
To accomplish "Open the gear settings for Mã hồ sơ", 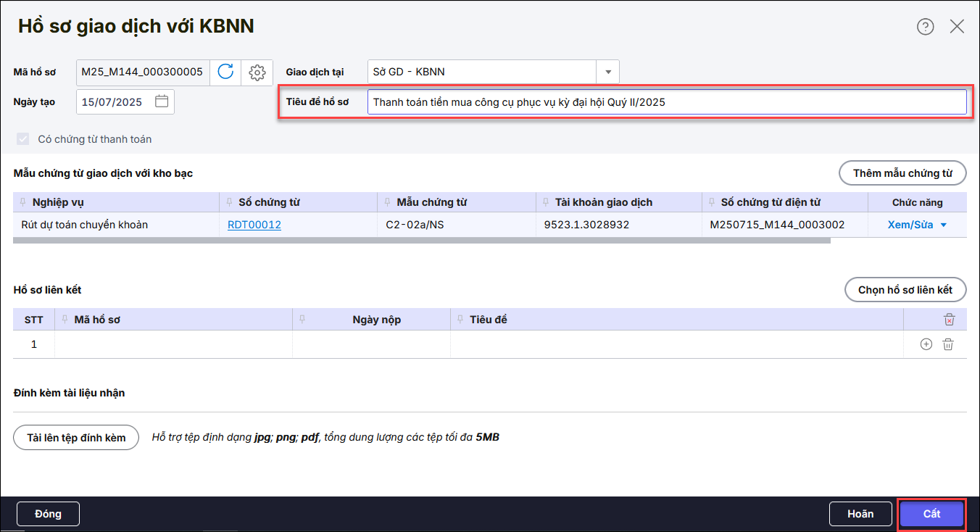I will pos(257,72).
